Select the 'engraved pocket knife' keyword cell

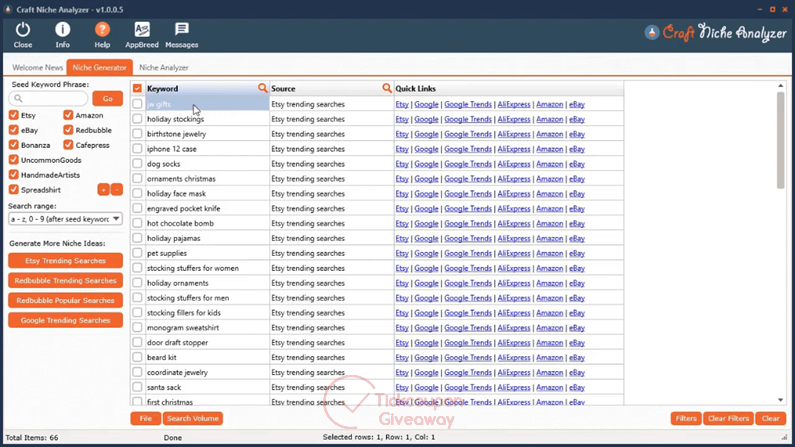coord(207,208)
